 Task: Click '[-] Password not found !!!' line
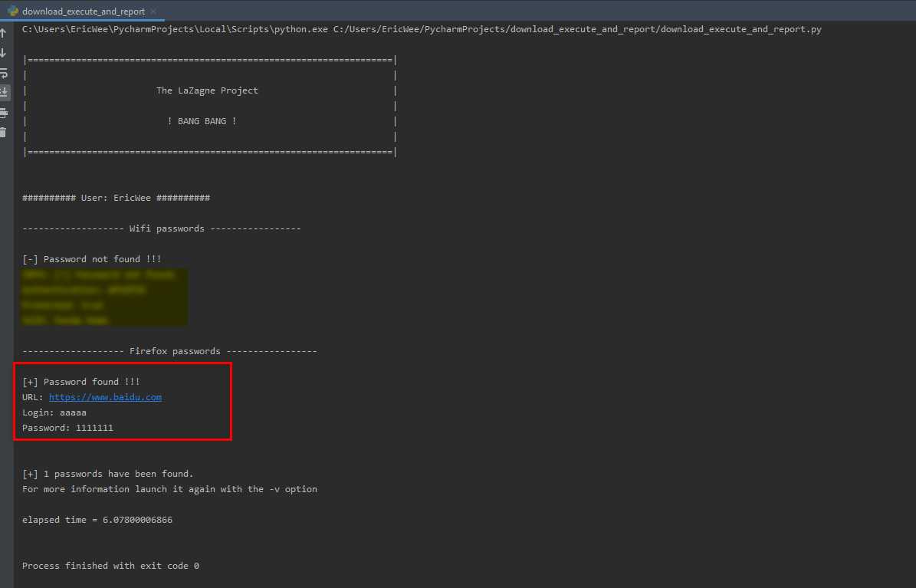(x=92, y=259)
